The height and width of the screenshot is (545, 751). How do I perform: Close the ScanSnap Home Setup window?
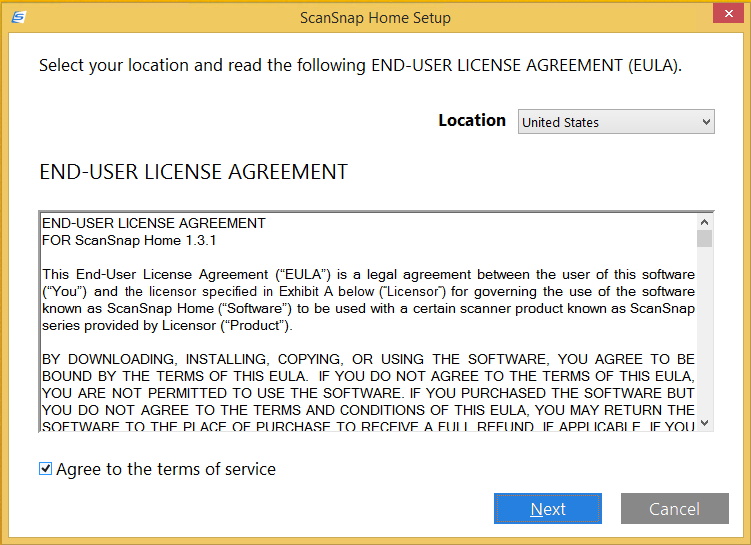tap(726, 16)
